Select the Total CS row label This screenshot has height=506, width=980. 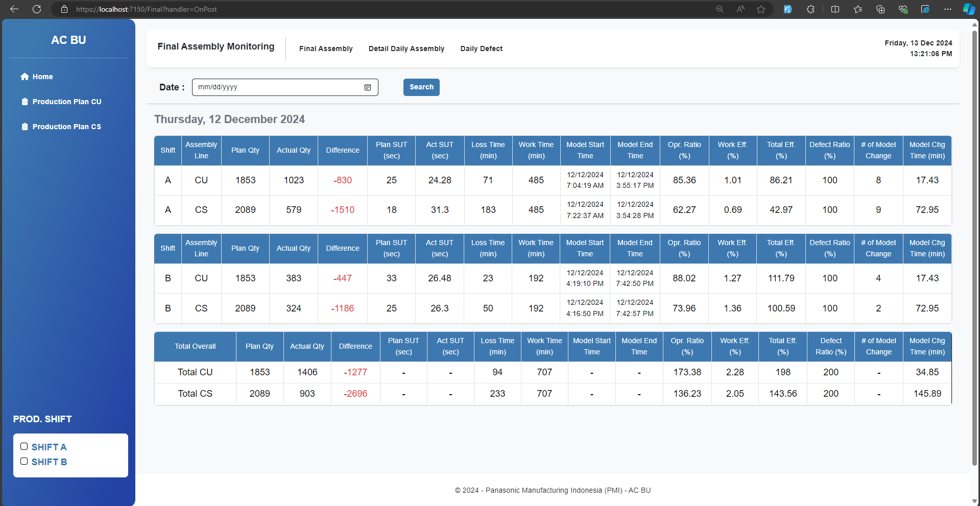tap(195, 394)
